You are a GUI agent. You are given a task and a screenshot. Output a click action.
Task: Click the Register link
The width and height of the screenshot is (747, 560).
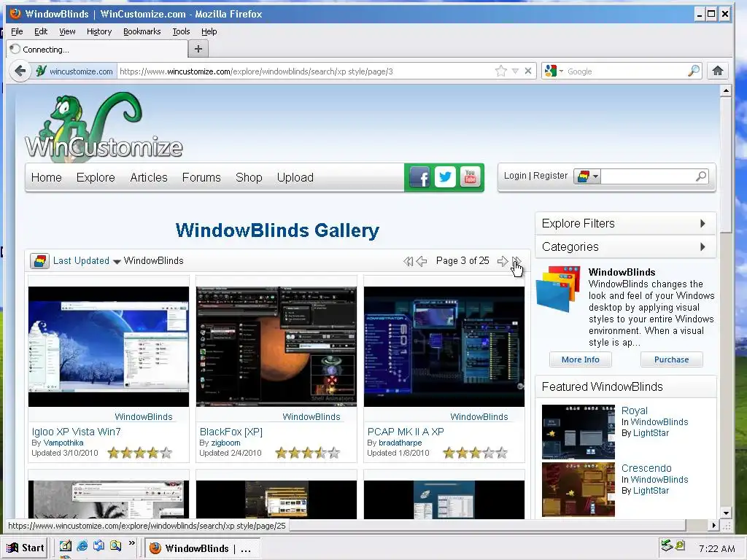(550, 176)
